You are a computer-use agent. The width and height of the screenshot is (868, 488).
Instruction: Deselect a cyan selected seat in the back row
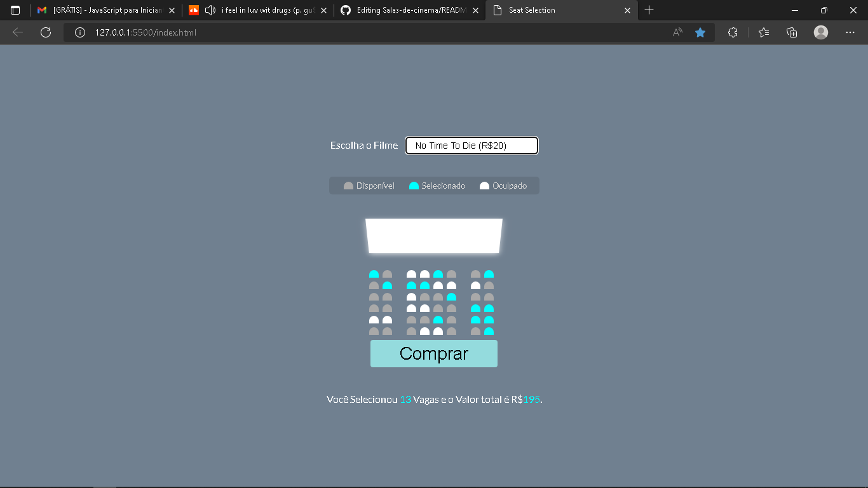click(487, 331)
